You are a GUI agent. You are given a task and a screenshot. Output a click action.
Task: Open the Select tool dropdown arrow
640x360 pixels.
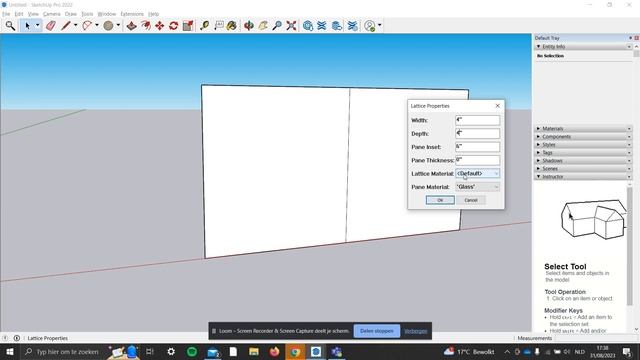(x=38, y=25)
